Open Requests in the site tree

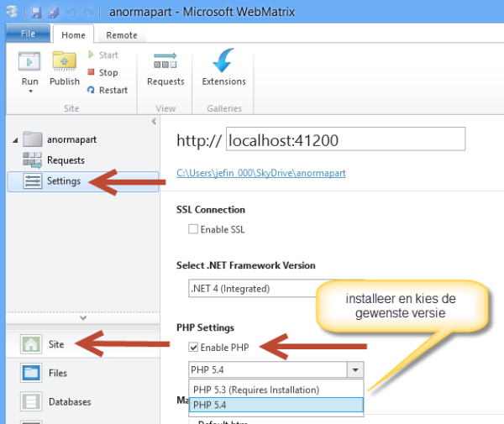click(x=54, y=160)
